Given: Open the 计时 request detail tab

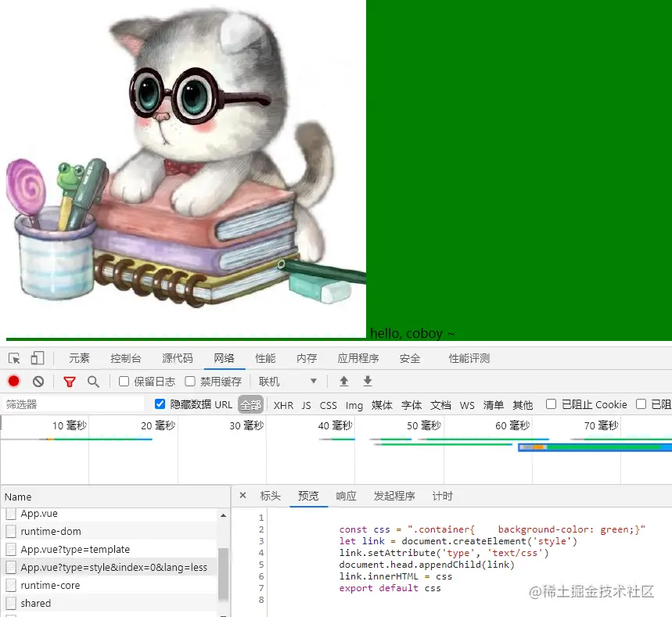Looking at the screenshot, I should pos(442,496).
